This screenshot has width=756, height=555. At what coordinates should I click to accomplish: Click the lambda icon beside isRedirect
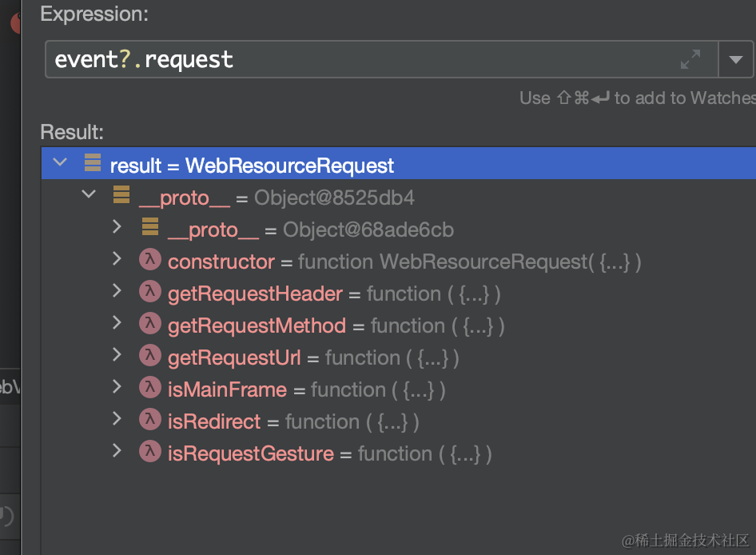pos(150,421)
